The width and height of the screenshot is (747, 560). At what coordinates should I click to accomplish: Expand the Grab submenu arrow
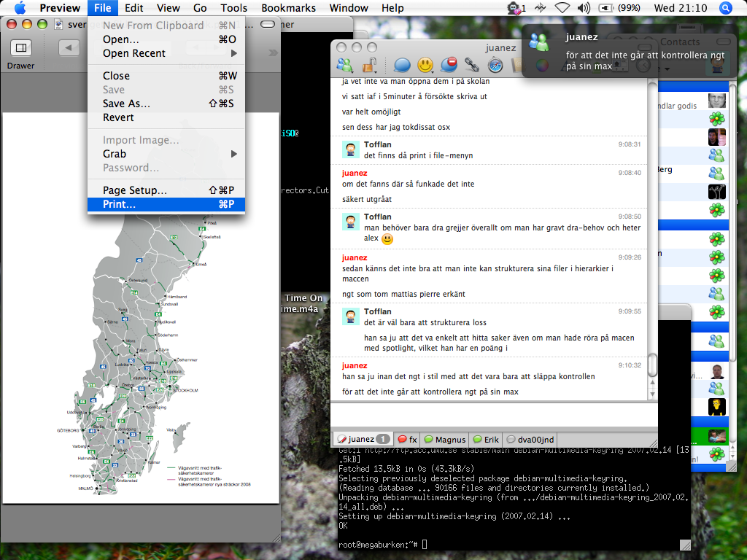[234, 154]
